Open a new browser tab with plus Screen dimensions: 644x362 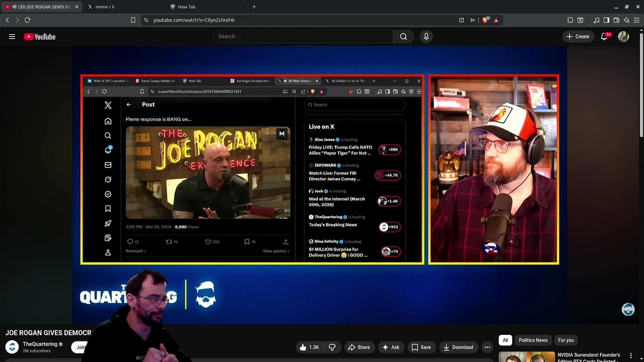click(x=254, y=7)
